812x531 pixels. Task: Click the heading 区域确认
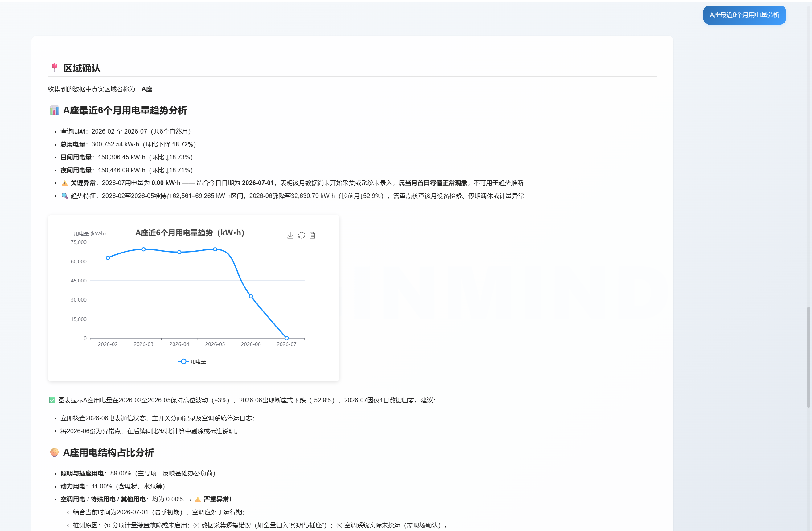click(82, 68)
